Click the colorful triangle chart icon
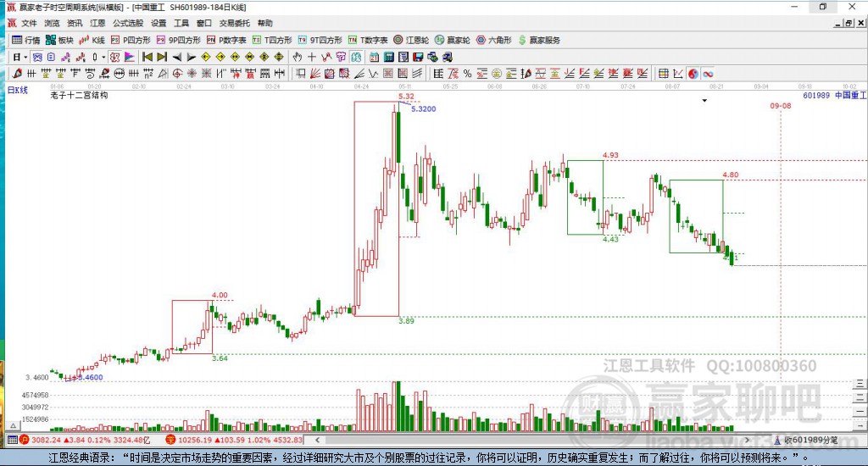 [x=130, y=57]
